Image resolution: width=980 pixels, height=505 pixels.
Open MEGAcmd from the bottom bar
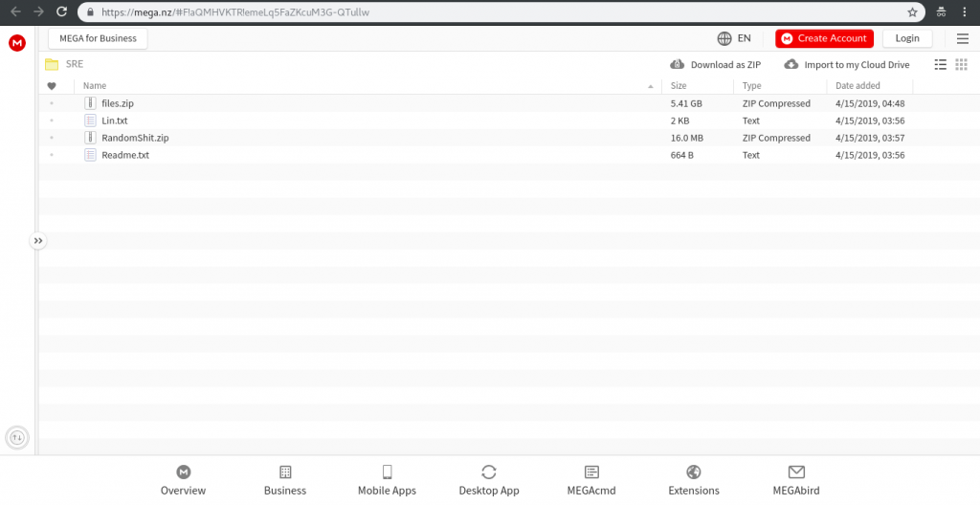point(591,481)
